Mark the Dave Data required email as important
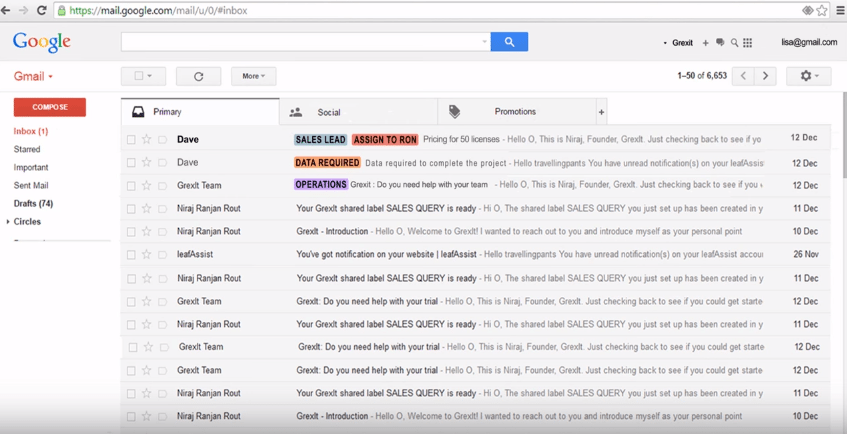Viewport: 847px width, 434px height. coord(163,163)
